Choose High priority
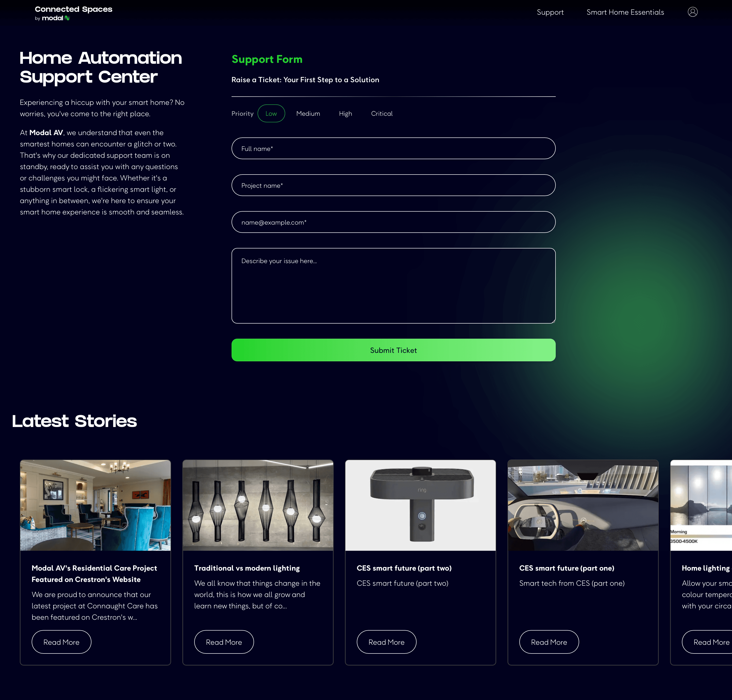 [x=345, y=113]
